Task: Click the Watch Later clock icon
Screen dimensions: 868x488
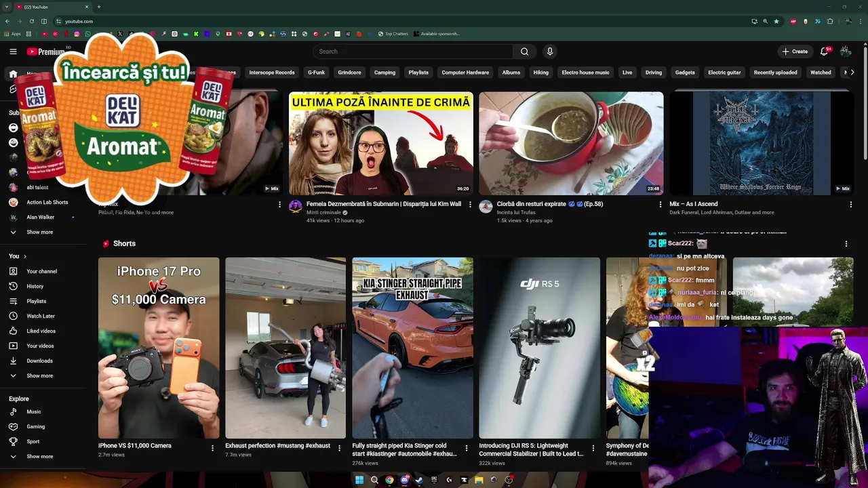Action: tap(13, 316)
